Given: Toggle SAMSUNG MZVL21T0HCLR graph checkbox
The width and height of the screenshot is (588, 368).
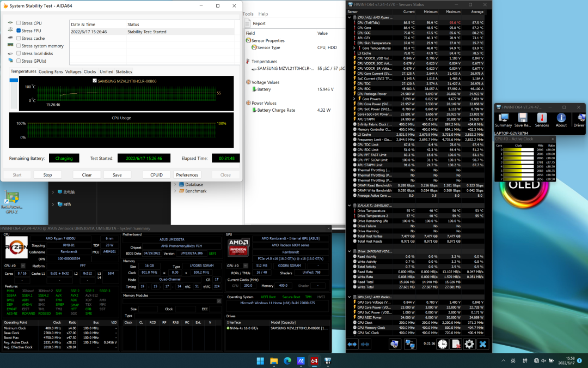Looking at the screenshot, I should pos(95,80).
